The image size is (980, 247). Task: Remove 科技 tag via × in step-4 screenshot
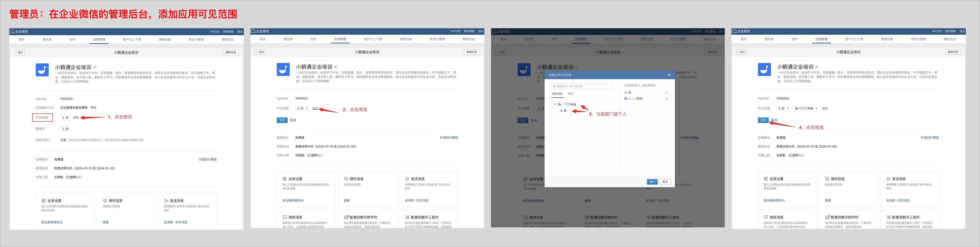pos(816,109)
